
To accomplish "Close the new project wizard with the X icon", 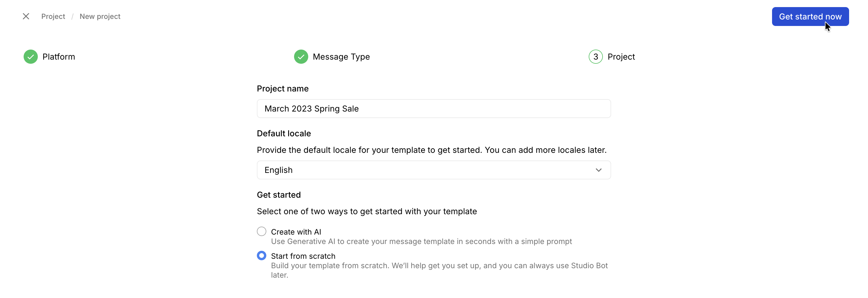I will [x=26, y=17].
